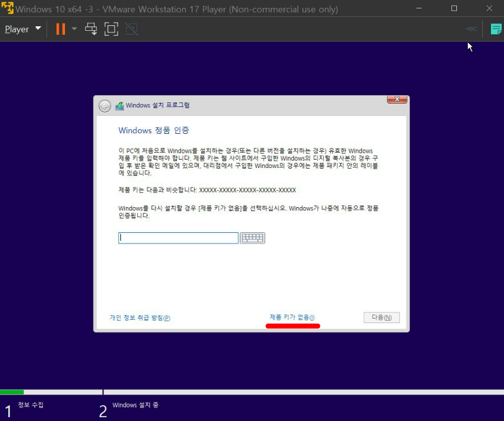The height and width of the screenshot is (421, 504).
Task: Click the disabled Unity mode icon
Action: [x=132, y=29]
